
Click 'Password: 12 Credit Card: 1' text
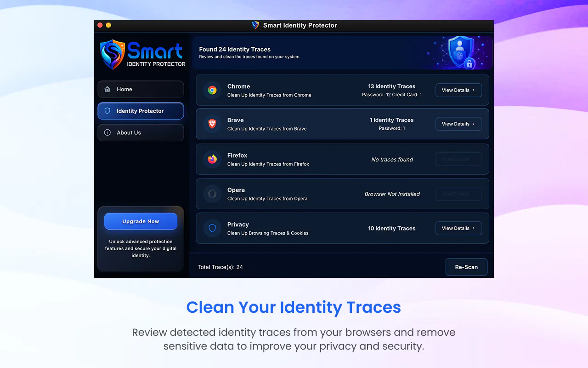392,95
